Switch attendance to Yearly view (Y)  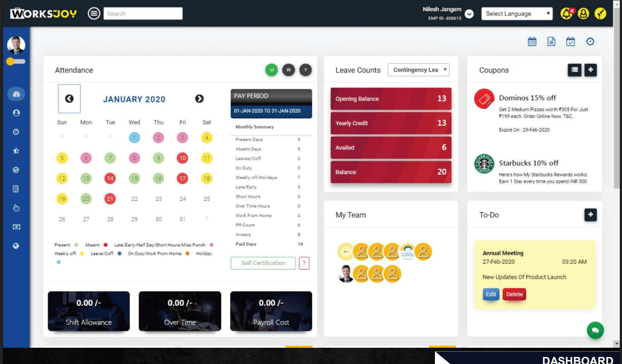tap(305, 70)
